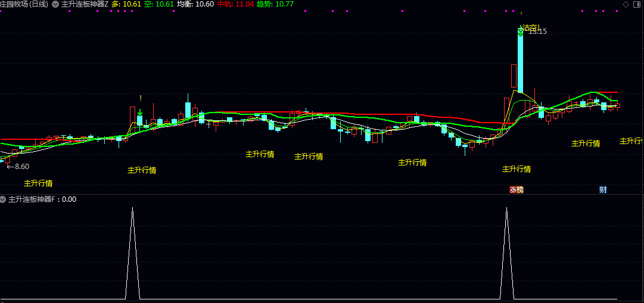This screenshot has width=644, height=303.
Task: Click the diamond icon at top right
Action: pyautogui.click(x=626, y=5)
